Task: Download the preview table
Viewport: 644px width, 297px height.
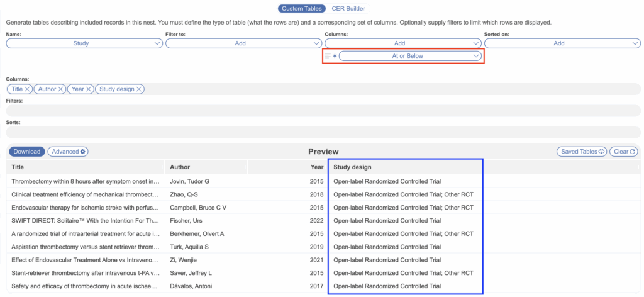Action: click(26, 152)
